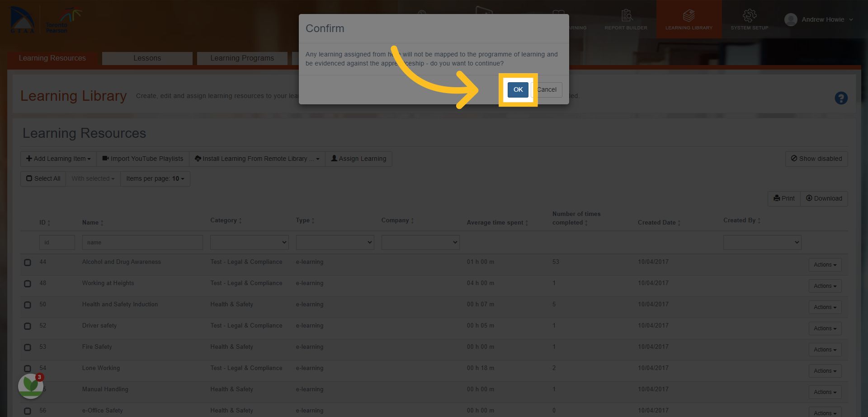Tick the checkbox for Fire Safety
Image resolution: width=868 pixels, height=417 pixels.
coord(28,347)
